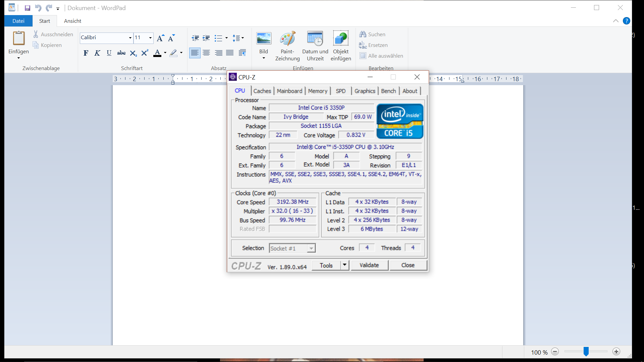Switch to the Mainboard tab in CPU-Z
644x362 pixels.
289,91
